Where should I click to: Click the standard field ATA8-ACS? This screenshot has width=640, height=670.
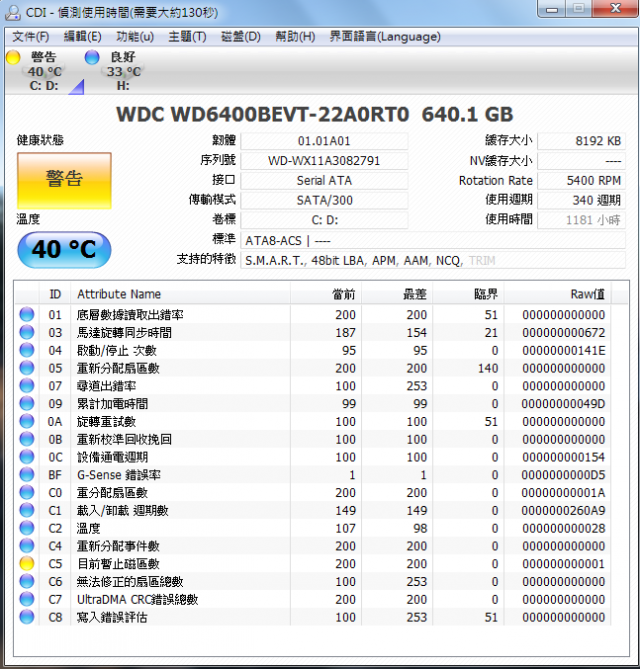coord(433,241)
